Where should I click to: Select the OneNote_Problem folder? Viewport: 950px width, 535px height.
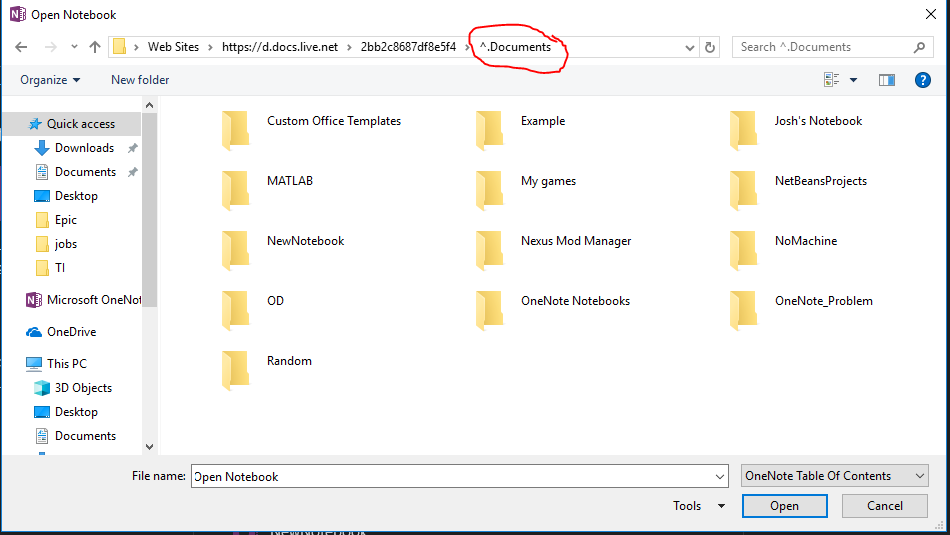(x=802, y=309)
